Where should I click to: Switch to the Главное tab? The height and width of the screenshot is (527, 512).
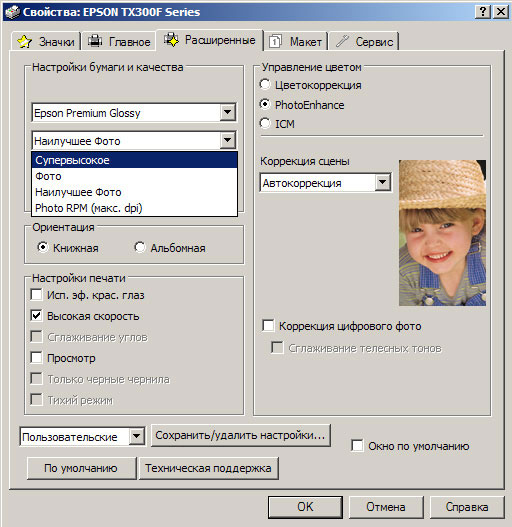(x=119, y=41)
